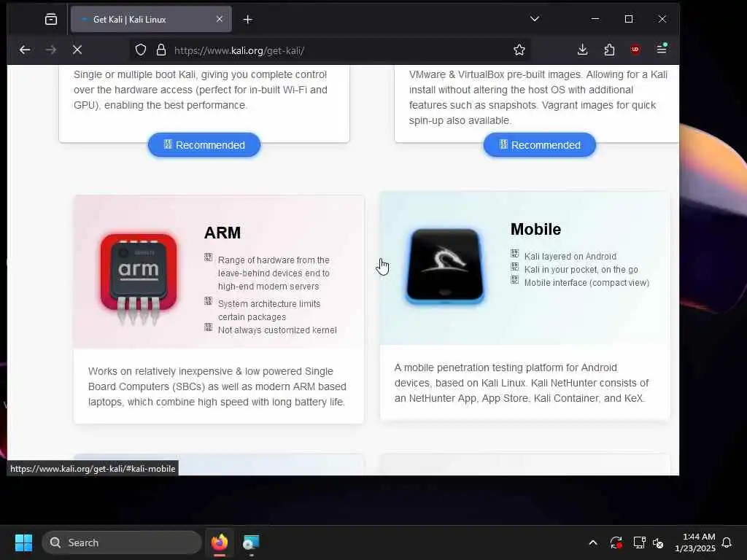Click the Kali phone image
The height and width of the screenshot is (560, 747).
click(445, 265)
